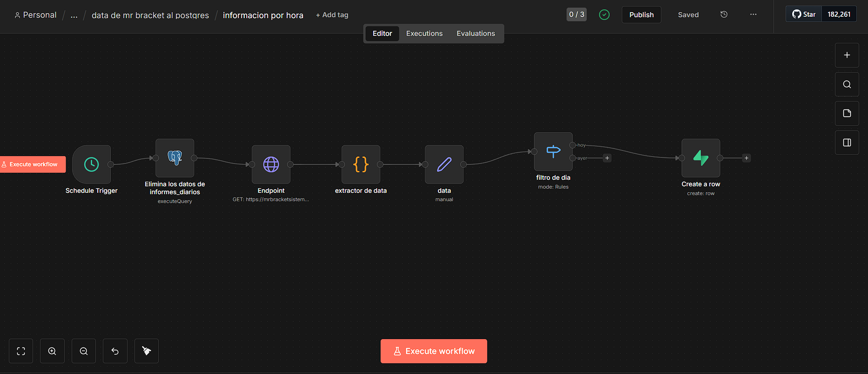This screenshot has width=868, height=374.
Task: Click the Publish button
Action: 641,15
